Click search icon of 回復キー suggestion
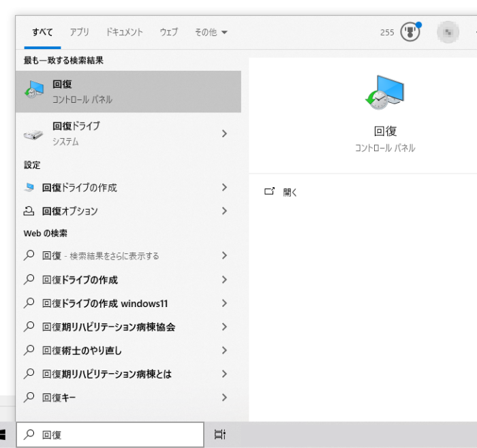Screen dimensions: 477x448 point(29,397)
